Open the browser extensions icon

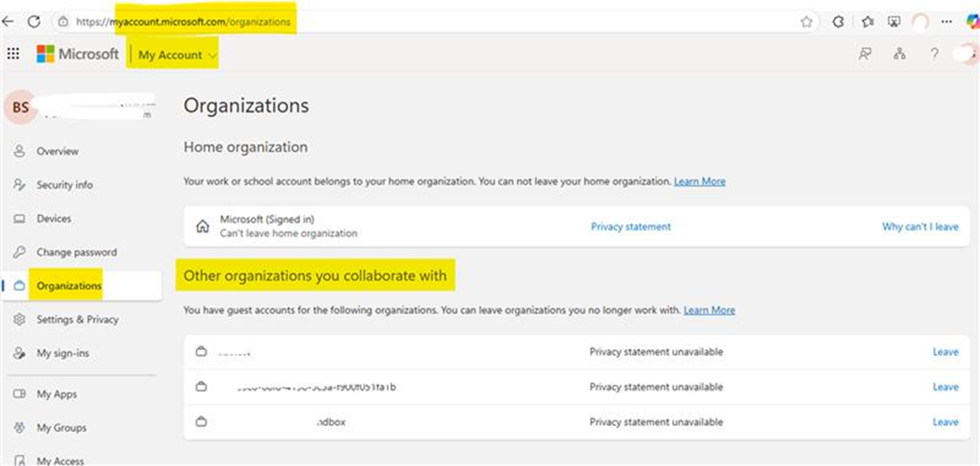838,22
